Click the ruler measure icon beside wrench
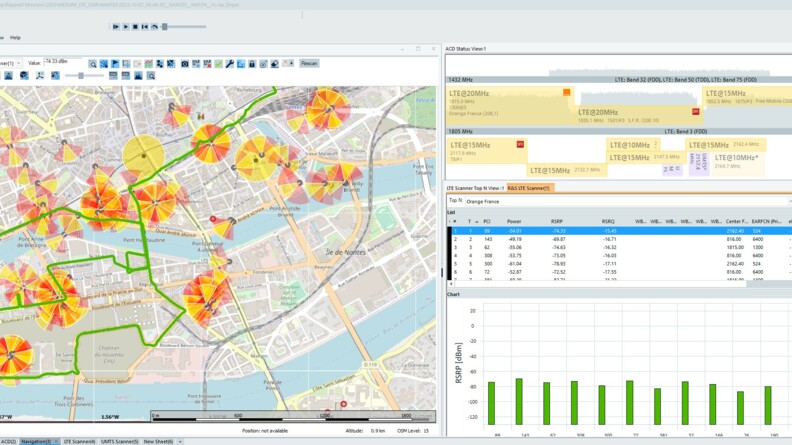Screen dimensions: 792x445 [x=241, y=64]
